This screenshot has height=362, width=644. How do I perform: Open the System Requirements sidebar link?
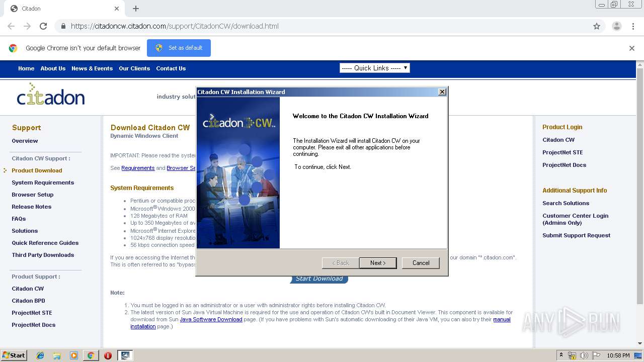(43, 183)
